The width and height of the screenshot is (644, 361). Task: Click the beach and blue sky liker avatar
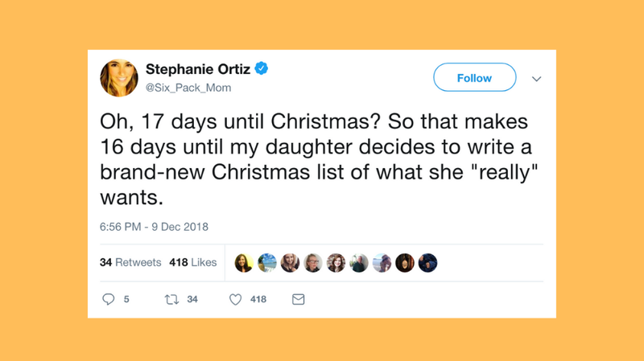267,263
